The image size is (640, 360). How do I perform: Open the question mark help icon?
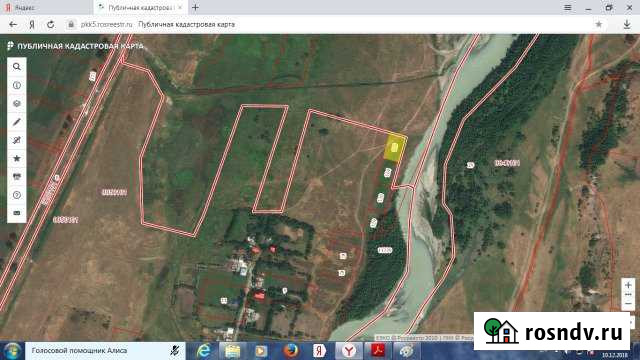17,195
